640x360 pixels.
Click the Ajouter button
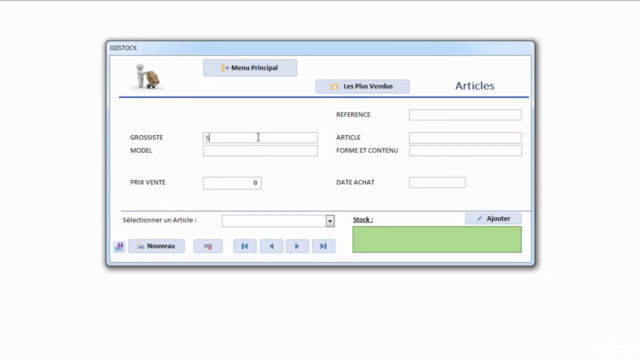(493, 219)
